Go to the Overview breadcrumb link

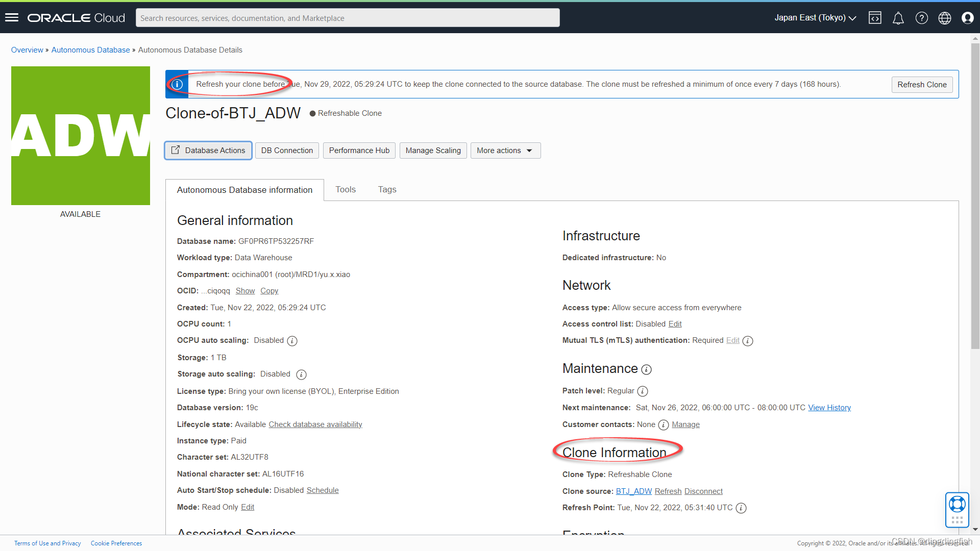pyautogui.click(x=27, y=50)
